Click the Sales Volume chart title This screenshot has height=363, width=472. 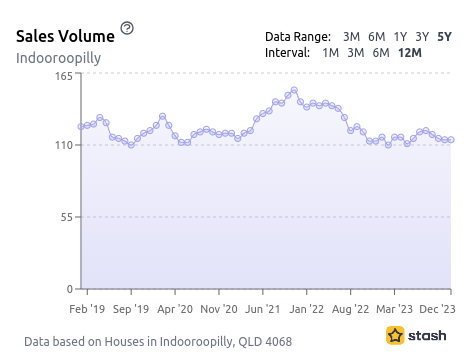click(x=65, y=36)
